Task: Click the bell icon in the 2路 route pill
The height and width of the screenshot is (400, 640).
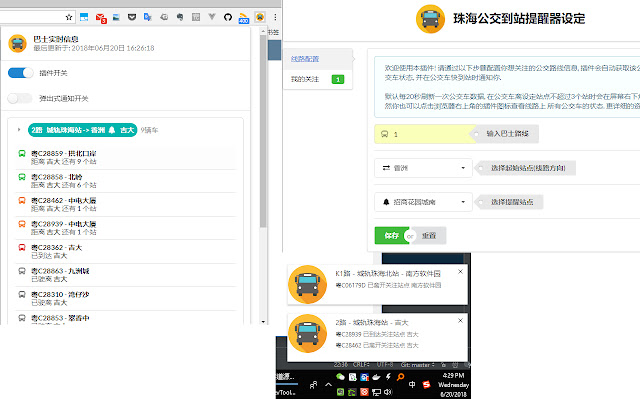Action: [112, 130]
